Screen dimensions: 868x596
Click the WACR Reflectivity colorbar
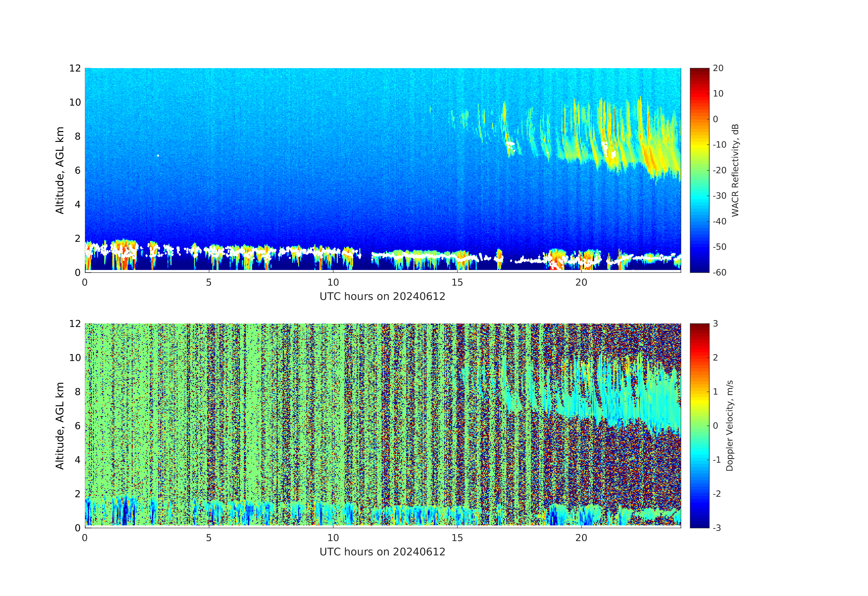pyautogui.click(x=699, y=170)
